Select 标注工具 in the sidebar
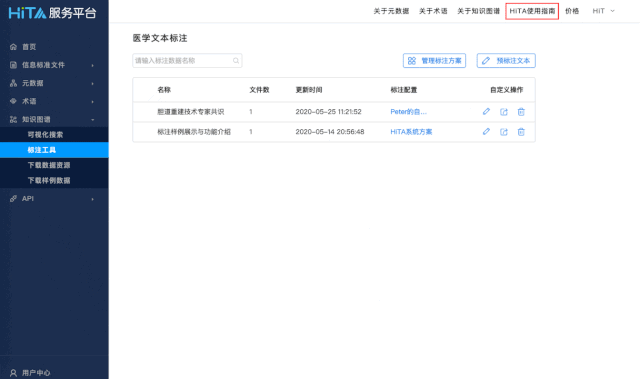 click(54, 150)
